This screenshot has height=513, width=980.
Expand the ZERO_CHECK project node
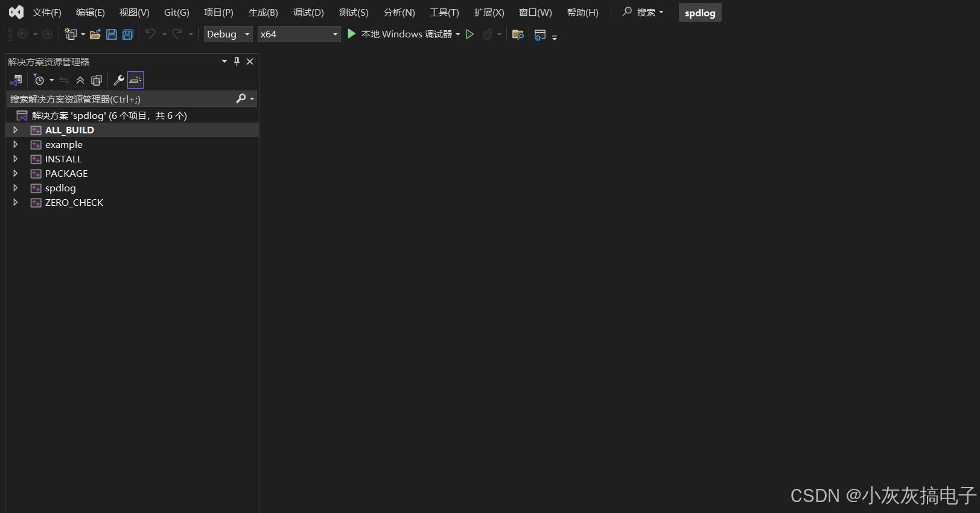pyautogui.click(x=16, y=202)
